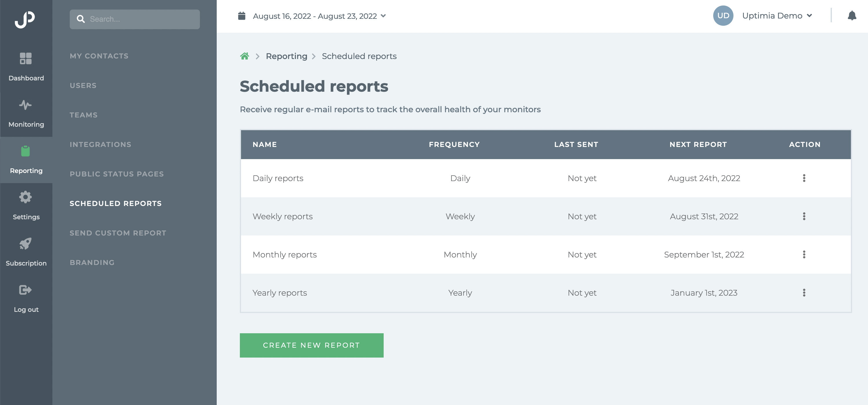This screenshot has height=405, width=868.
Task: Open action menu for Daily reports
Action: click(804, 178)
